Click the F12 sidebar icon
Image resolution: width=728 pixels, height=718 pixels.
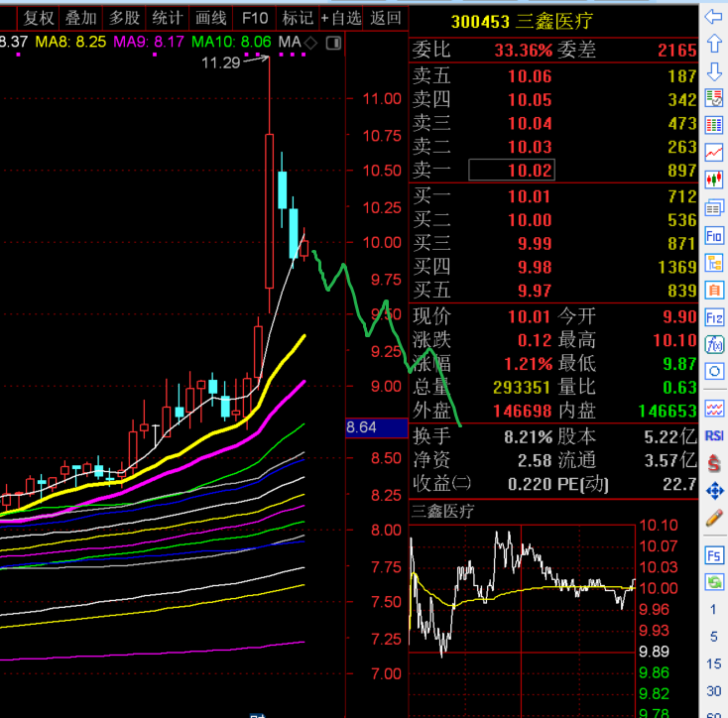(713, 318)
